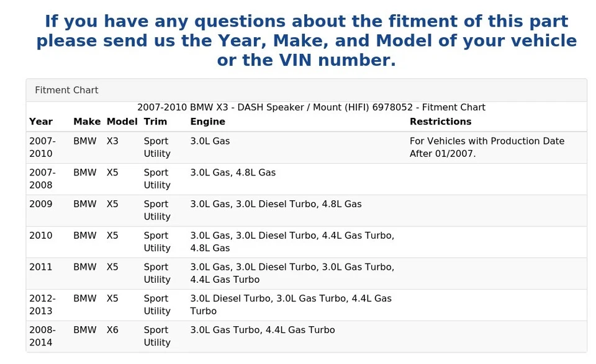Click the Fitment Chart panel header
The image size is (596, 364).
66,90
